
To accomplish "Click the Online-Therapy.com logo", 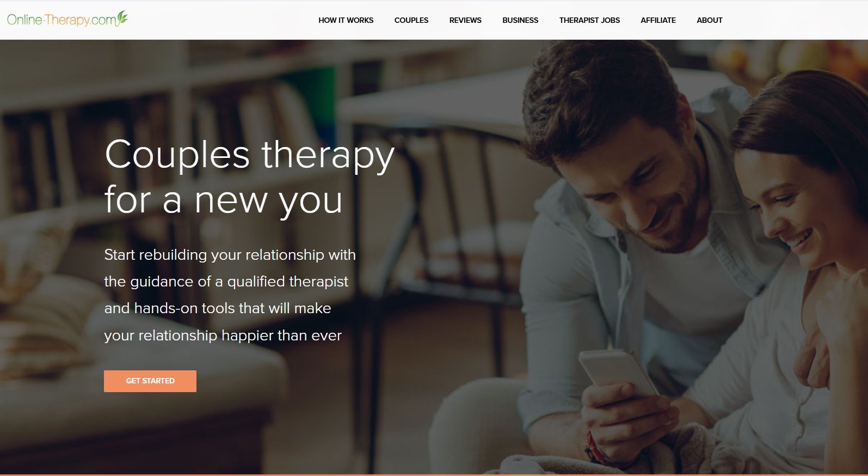I will click(67, 19).
